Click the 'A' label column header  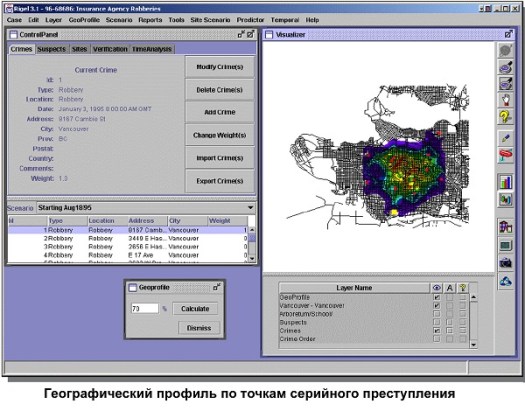pos(450,288)
